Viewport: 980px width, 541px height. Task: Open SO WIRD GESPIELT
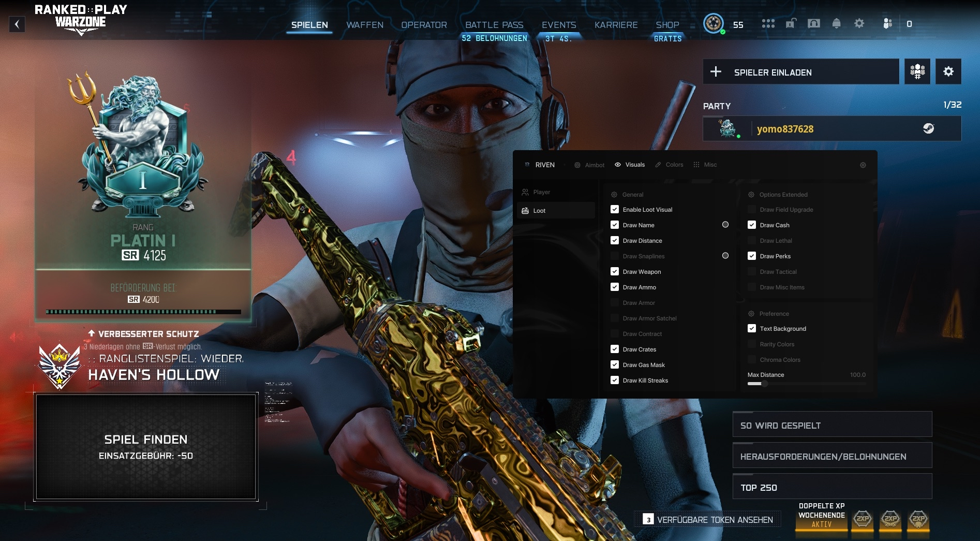pos(833,425)
